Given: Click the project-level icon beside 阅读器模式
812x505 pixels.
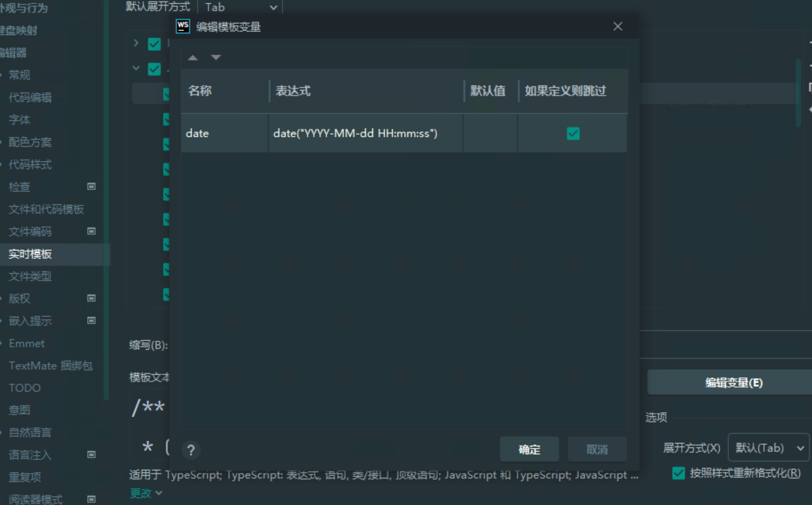Looking at the screenshot, I should click(x=91, y=499).
